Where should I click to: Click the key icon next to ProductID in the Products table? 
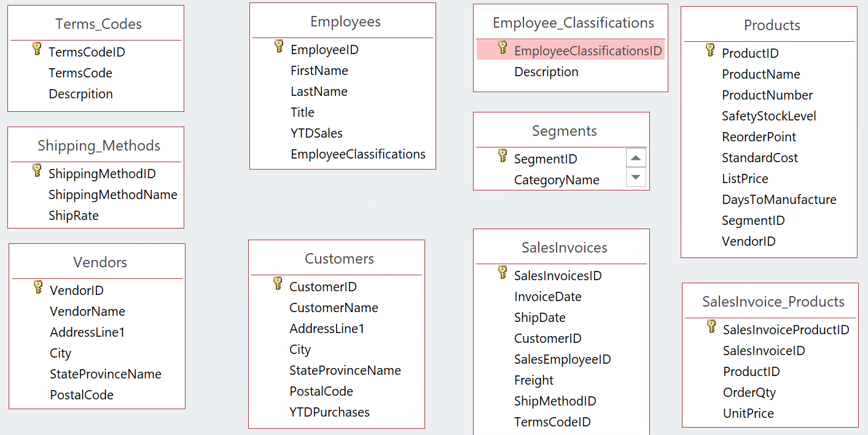click(710, 50)
